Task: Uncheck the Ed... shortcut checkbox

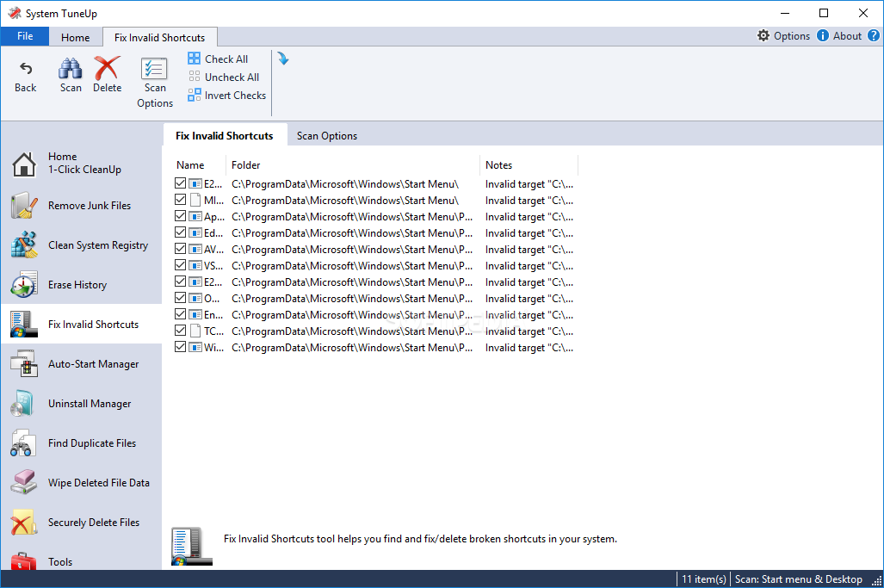Action: pos(181,232)
